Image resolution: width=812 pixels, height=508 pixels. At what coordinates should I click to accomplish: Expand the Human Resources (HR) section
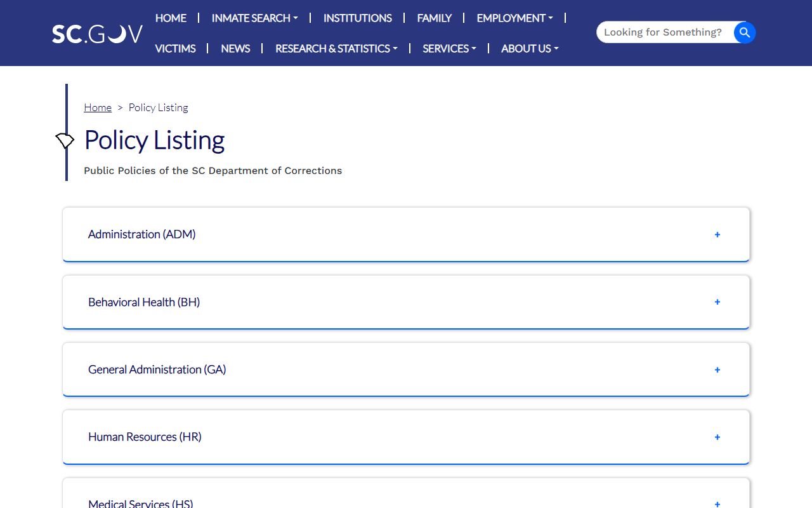point(406,437)
